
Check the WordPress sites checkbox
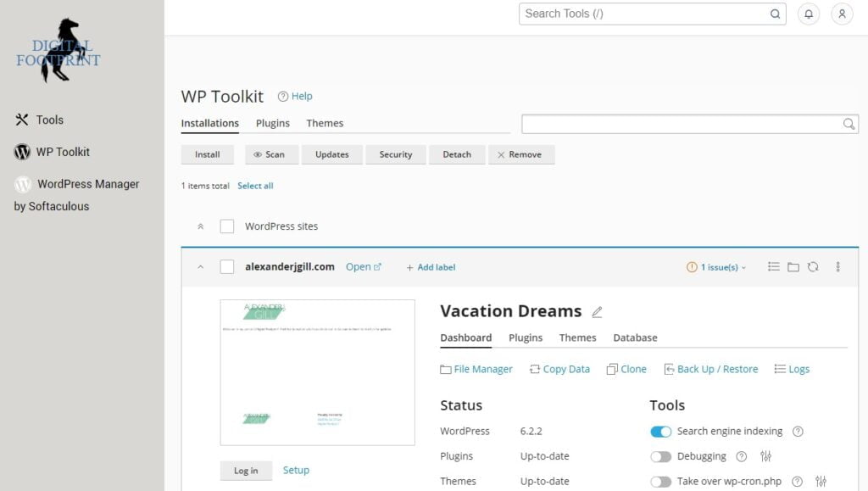point(227,226)
